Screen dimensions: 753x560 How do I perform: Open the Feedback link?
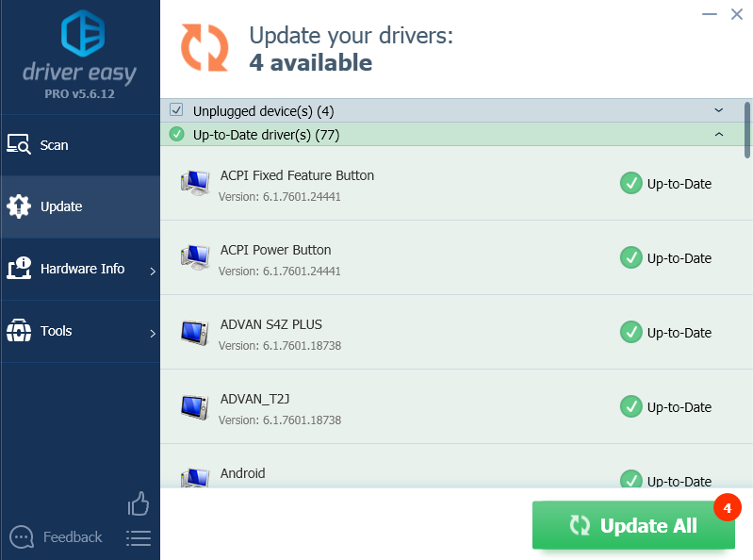(73, 537)
